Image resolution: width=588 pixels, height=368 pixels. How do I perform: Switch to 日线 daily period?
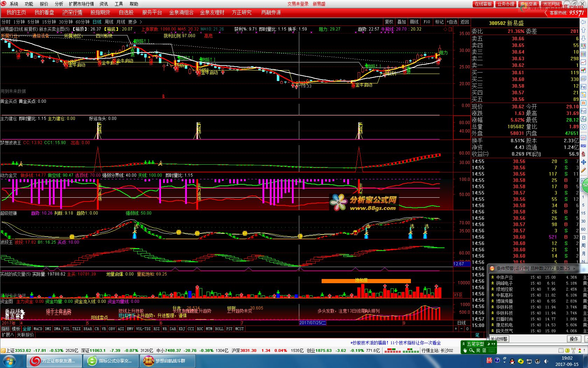pyautogui.click(x=97, y=22)
